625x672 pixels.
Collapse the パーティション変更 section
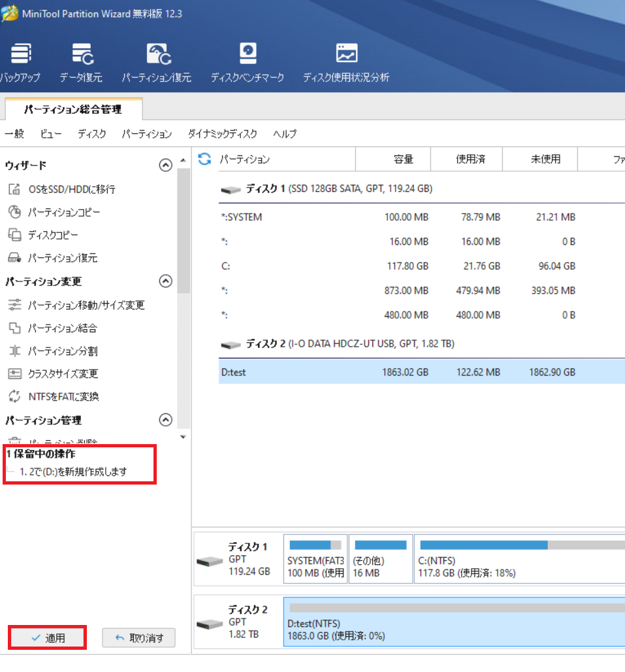click(165, 281)
